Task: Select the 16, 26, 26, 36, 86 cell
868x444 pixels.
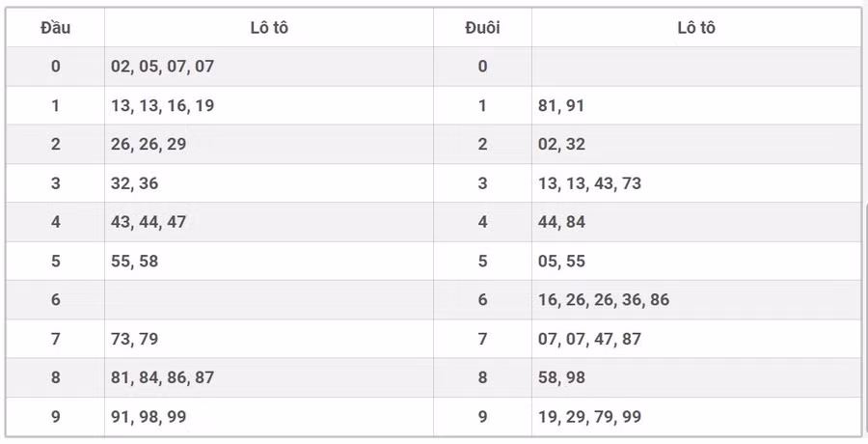Action: click(x=604, y=300)
